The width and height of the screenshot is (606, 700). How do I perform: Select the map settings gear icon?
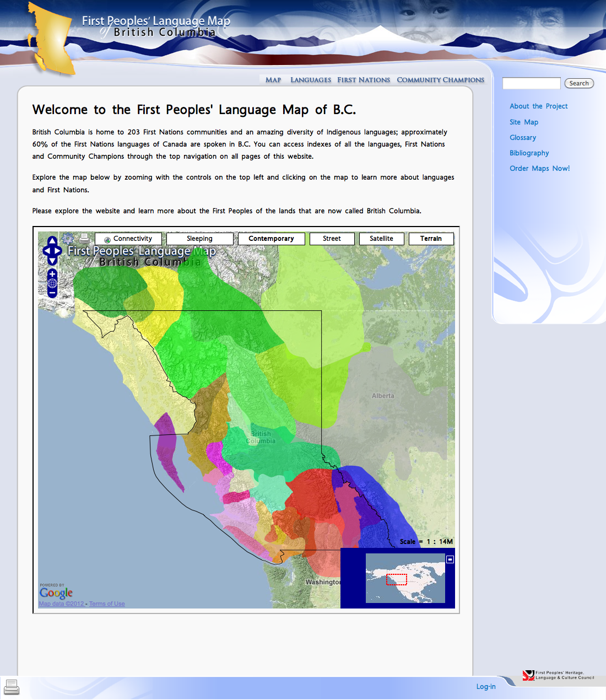(67, 239)
